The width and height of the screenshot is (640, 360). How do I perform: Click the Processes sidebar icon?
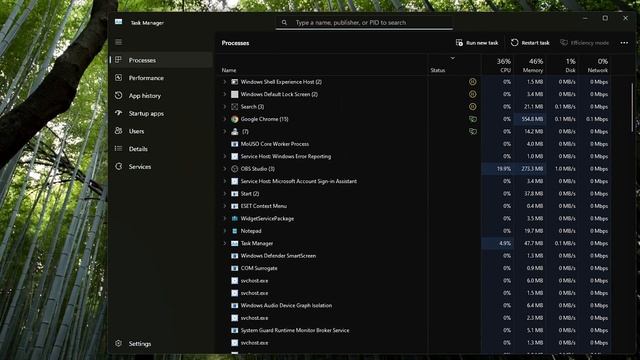118,60
